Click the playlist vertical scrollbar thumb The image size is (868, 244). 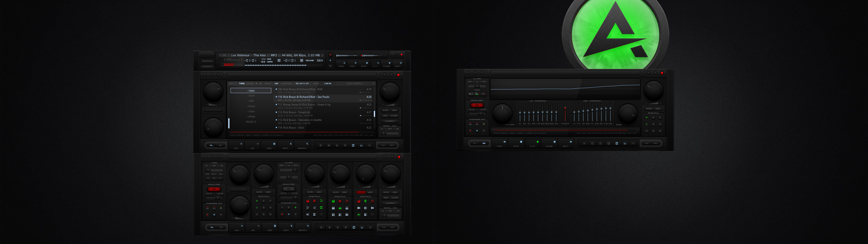[375, 114]
